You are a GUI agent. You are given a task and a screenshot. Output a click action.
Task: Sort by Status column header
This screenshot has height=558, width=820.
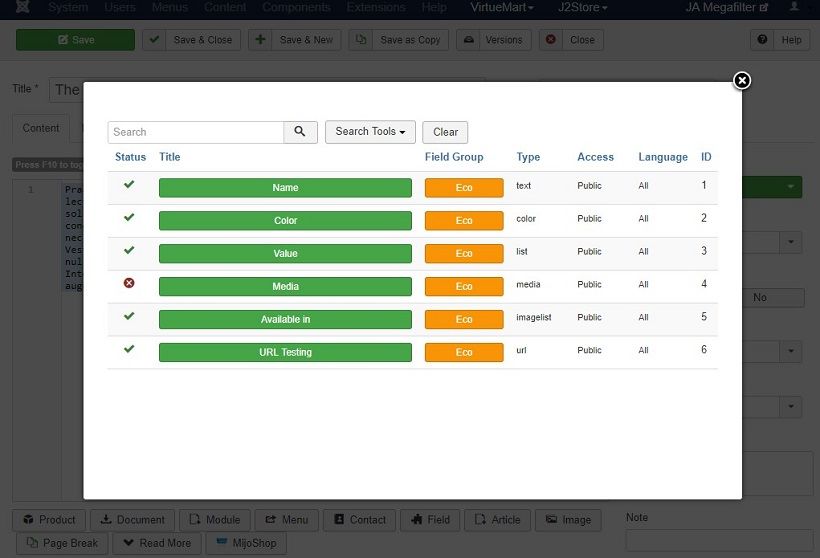click(x=130, y=157)
